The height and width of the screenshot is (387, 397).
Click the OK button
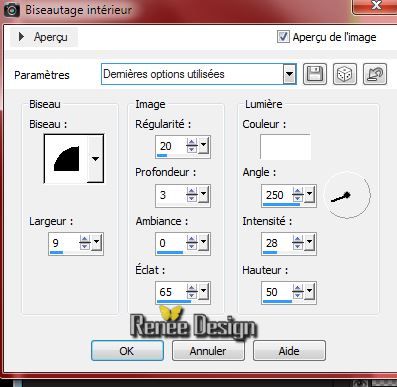pos(127,351)
